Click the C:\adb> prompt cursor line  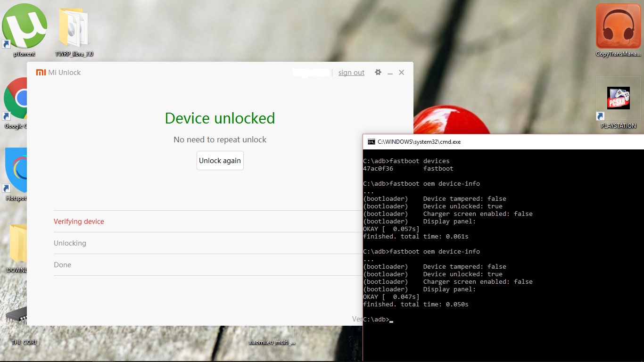coord(378,319)
